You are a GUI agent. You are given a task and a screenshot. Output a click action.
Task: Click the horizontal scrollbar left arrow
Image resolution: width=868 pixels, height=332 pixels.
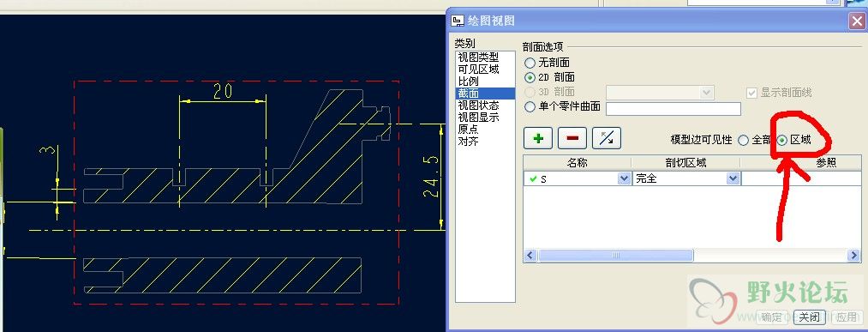pyautogui.click(x=530, y=256)
